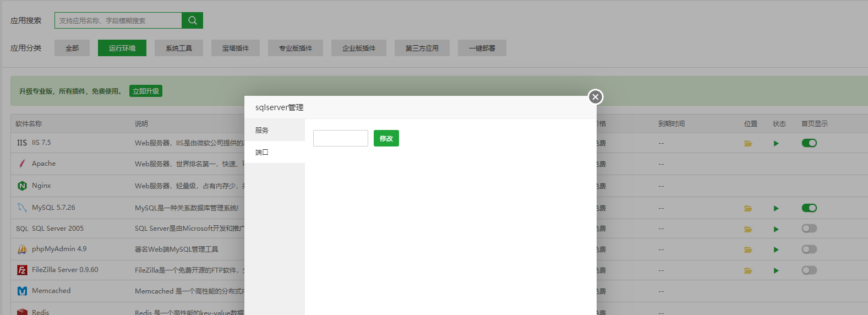
Task: Click the 立即升级 upgrade button
Action: tap(146, 91)
